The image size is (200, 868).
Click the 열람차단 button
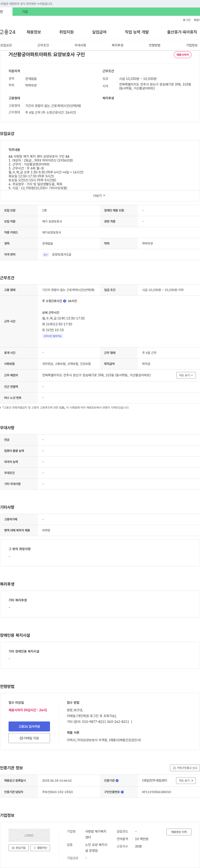click(40, 848)
